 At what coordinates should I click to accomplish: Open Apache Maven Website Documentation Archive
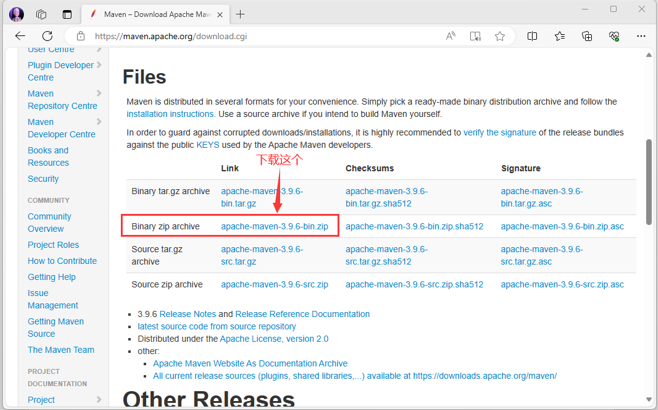[250, 363]
